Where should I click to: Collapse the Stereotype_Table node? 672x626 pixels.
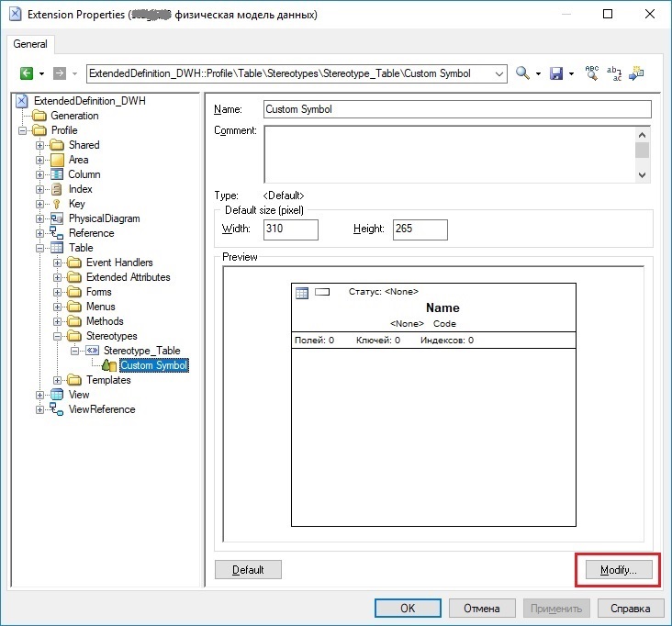pos(75,351)
